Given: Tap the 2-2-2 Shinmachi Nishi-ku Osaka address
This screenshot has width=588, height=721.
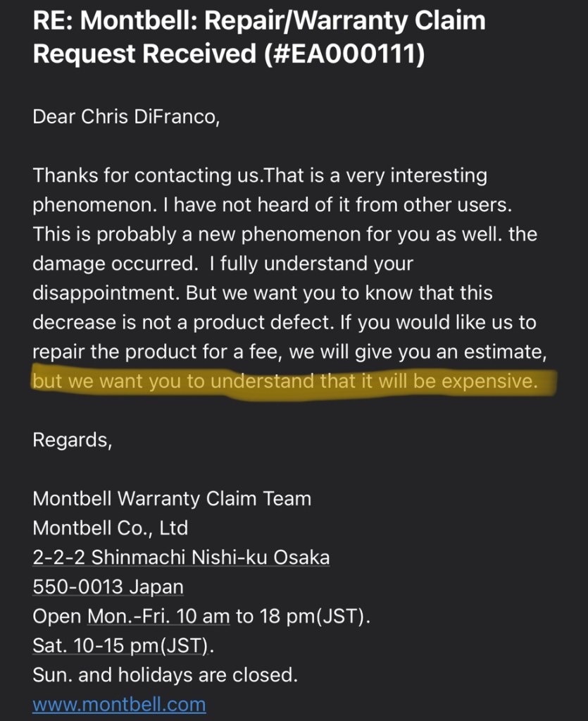Looking at the screenshot, I should click(x=181, y=557).
